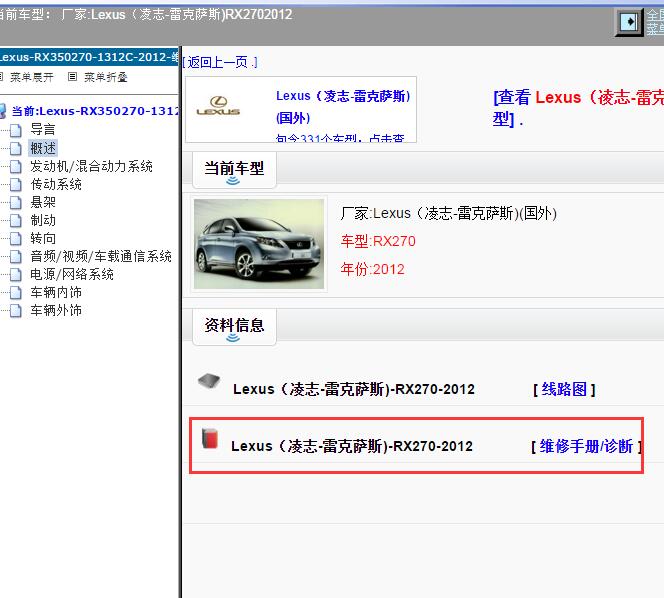Click the 年份:2012 text
This screenshot has height=598, width=664.
point(373,269)
